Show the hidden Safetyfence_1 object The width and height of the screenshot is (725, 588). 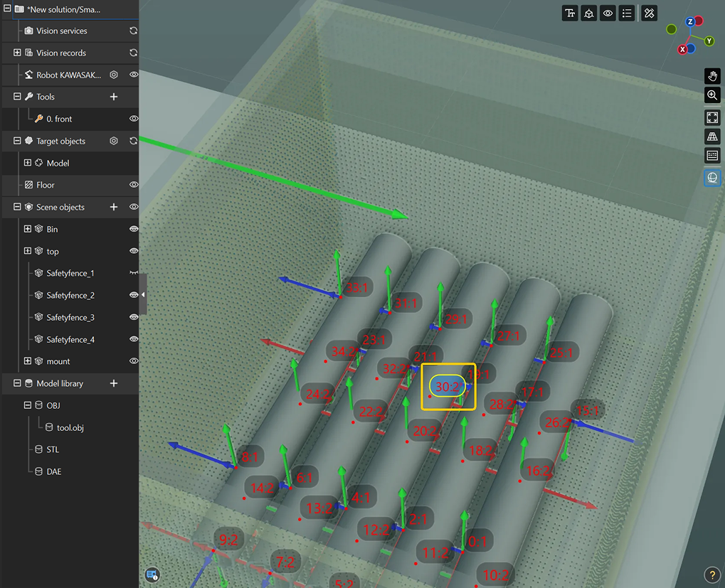click(x=133, y=273)
